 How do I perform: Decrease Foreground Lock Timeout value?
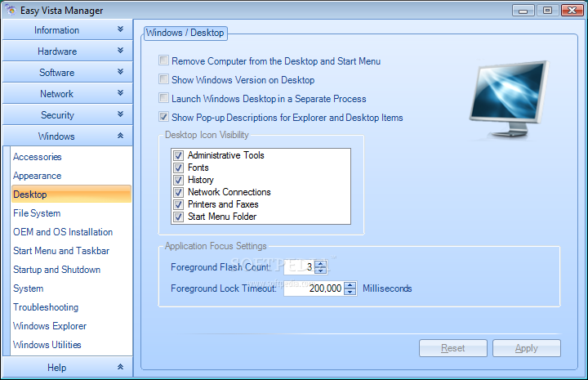point(350,292)
